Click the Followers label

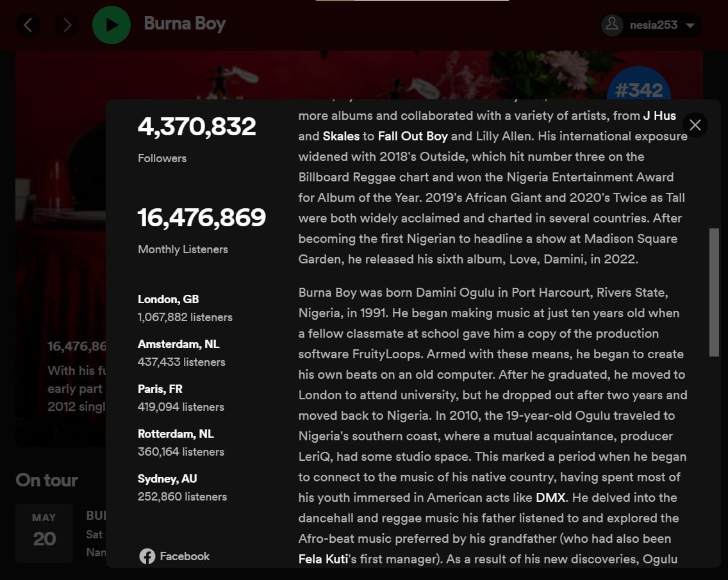coord(162,158)
